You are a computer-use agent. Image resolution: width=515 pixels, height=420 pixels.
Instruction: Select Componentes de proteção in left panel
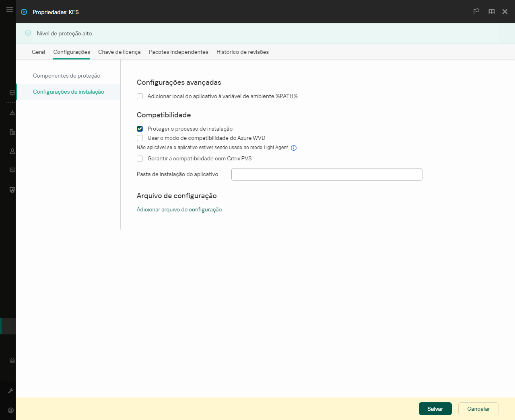pyautogui.click(x=67, y=76)
